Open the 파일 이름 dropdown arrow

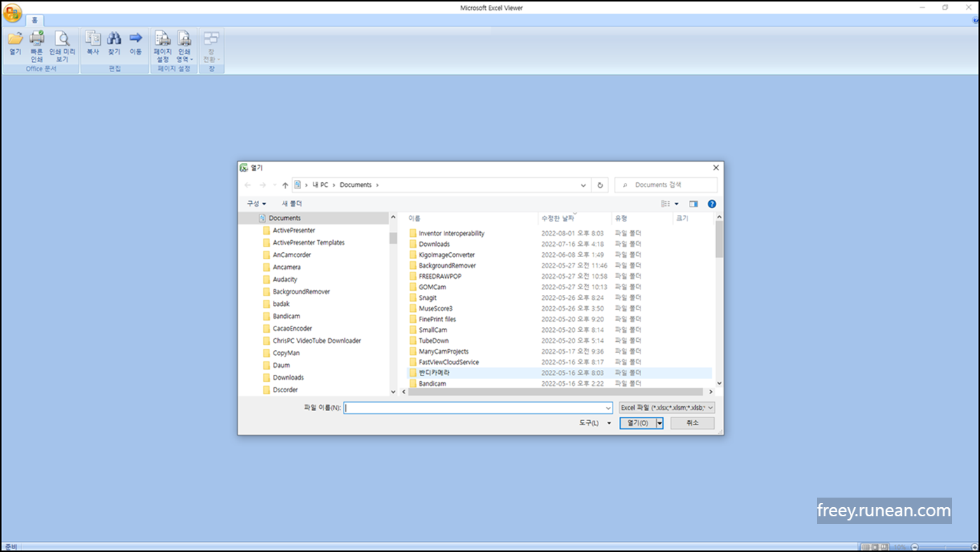(608, 408)
